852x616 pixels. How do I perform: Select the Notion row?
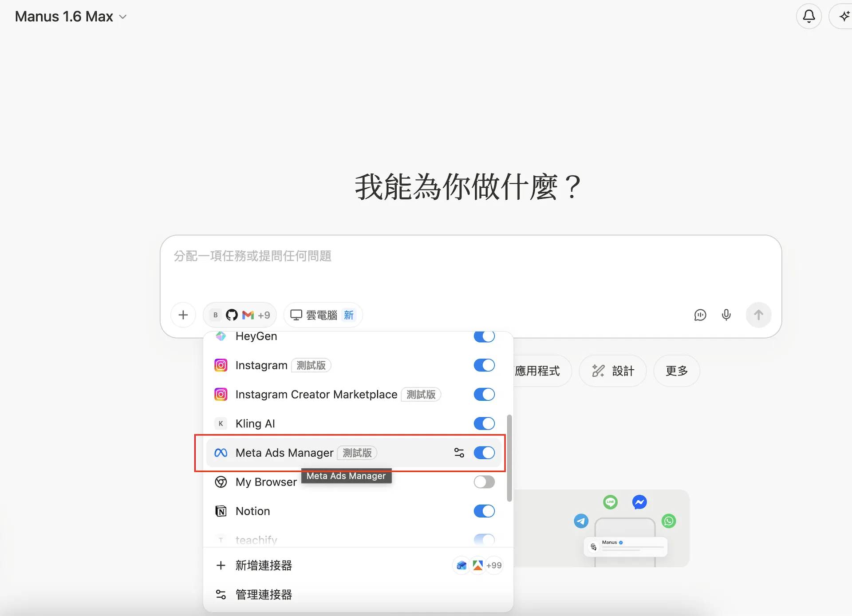(354, 511)
